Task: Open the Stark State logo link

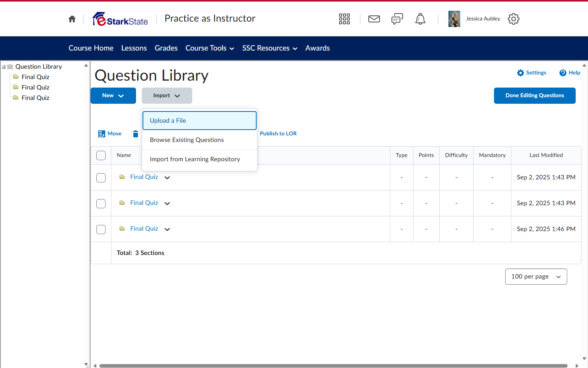Action: coord(120,19)
